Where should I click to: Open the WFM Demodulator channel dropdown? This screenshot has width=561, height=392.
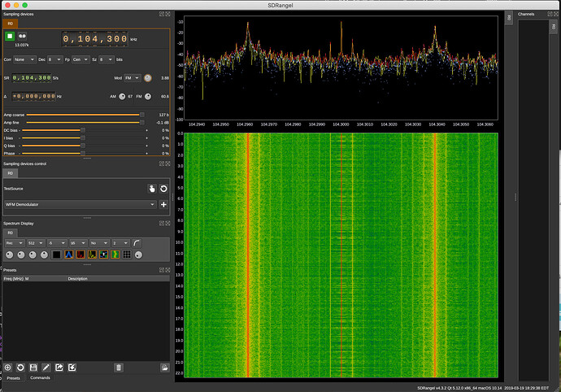(80, 204)
